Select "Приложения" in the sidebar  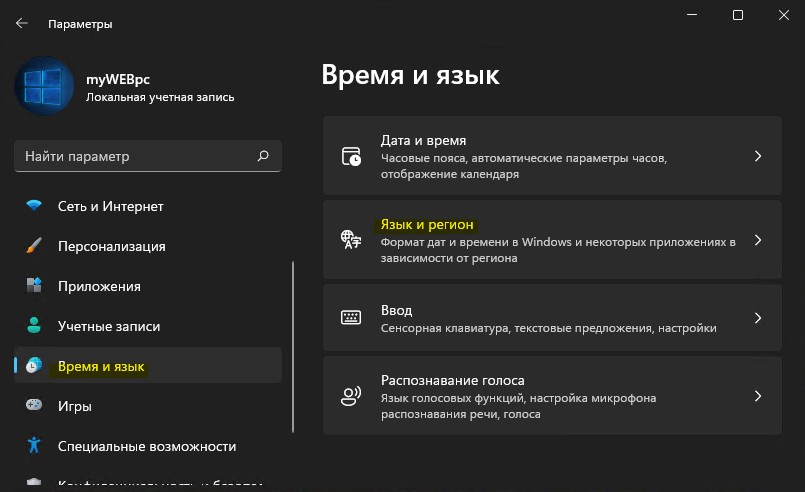(x=148, y=286)
